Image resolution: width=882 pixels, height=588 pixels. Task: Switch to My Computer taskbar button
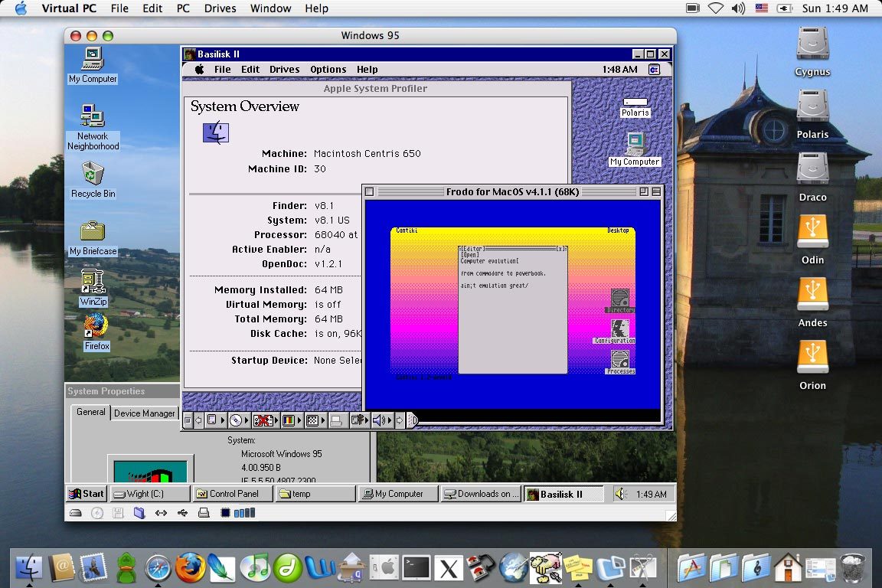pyautogui.click(x=397, y=494)
